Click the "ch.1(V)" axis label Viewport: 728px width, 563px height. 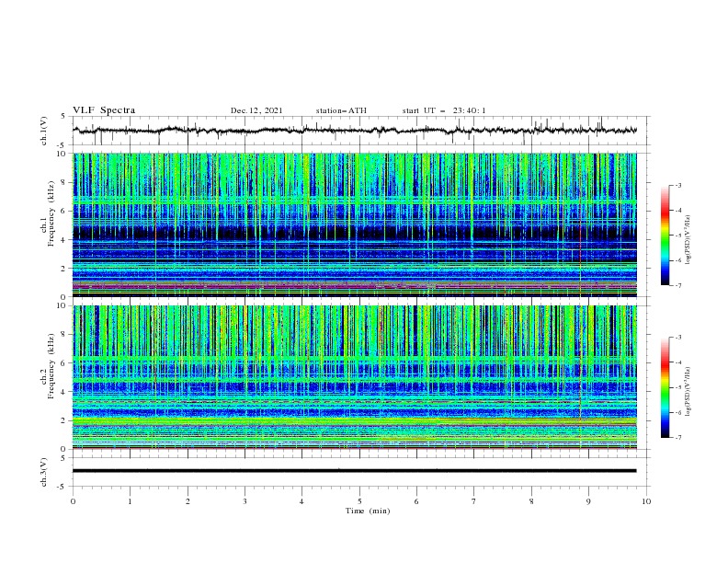click(44, 131)
